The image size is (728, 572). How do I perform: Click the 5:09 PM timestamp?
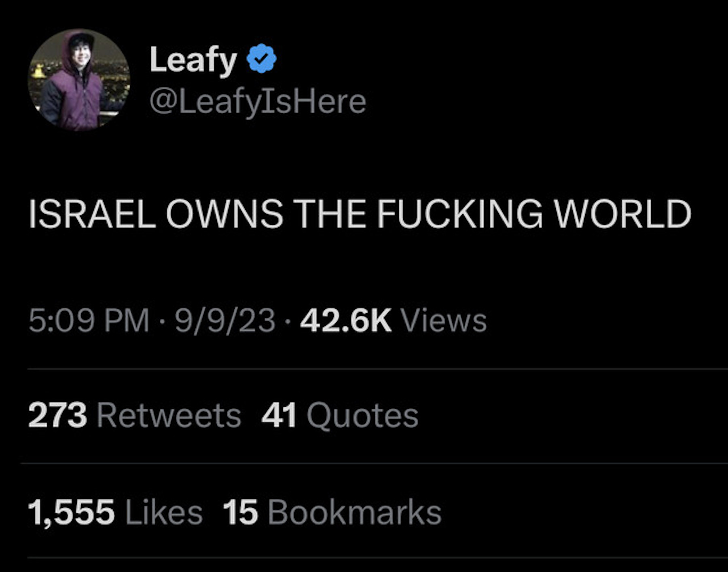89,321
